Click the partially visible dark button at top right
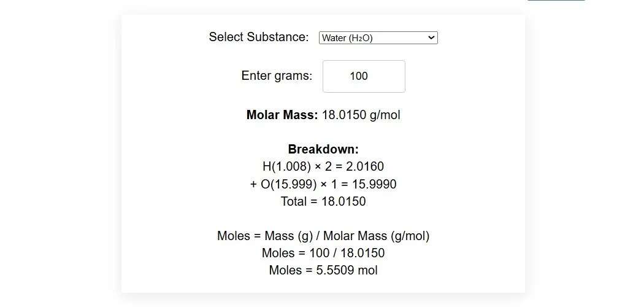This screenshot has height=307, width=644. point(556,1)
